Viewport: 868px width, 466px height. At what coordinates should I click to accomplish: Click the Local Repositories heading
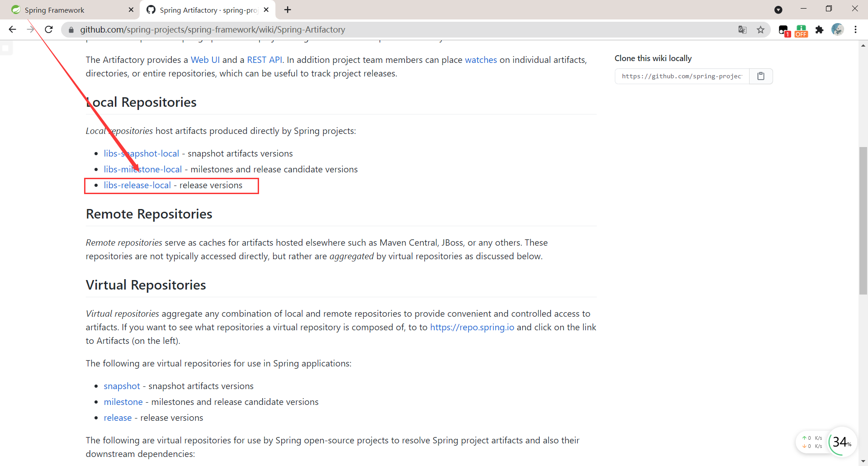pos(141,102)
